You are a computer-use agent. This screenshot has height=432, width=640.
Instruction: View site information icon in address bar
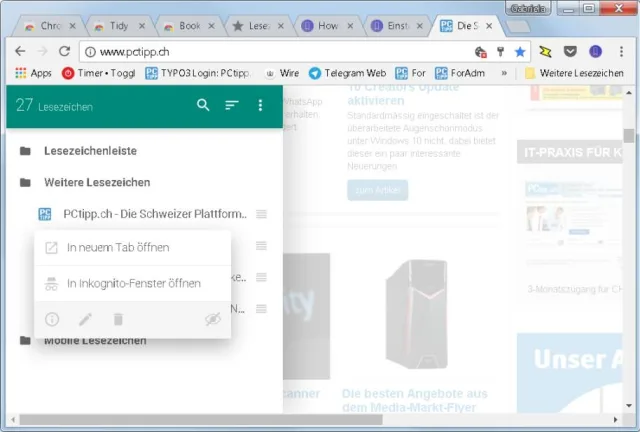coord(90,52)
